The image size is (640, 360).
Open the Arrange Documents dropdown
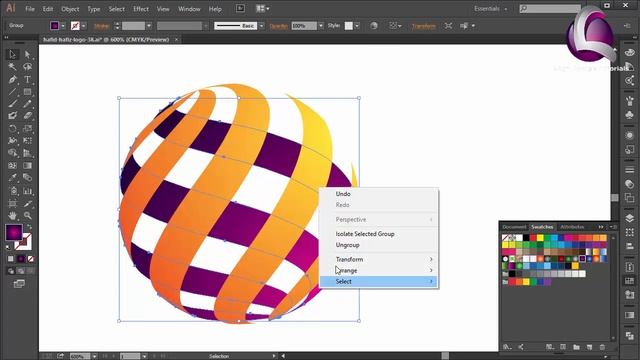262,9
